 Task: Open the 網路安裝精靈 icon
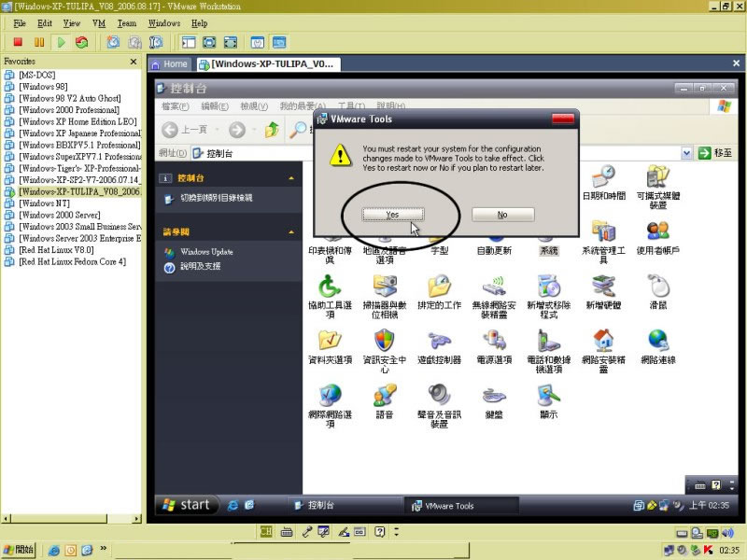[603, 351]
